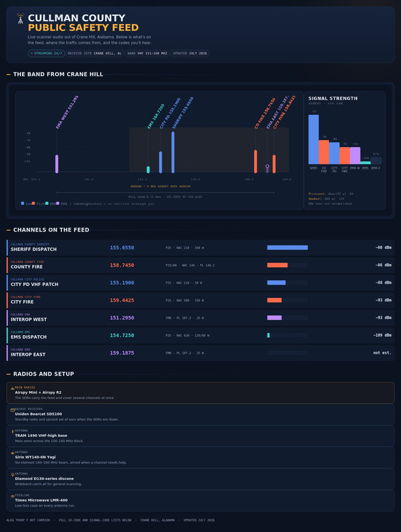
Task: Click the EMA W bar in Signal Strength chart
Action: [355, 156]
